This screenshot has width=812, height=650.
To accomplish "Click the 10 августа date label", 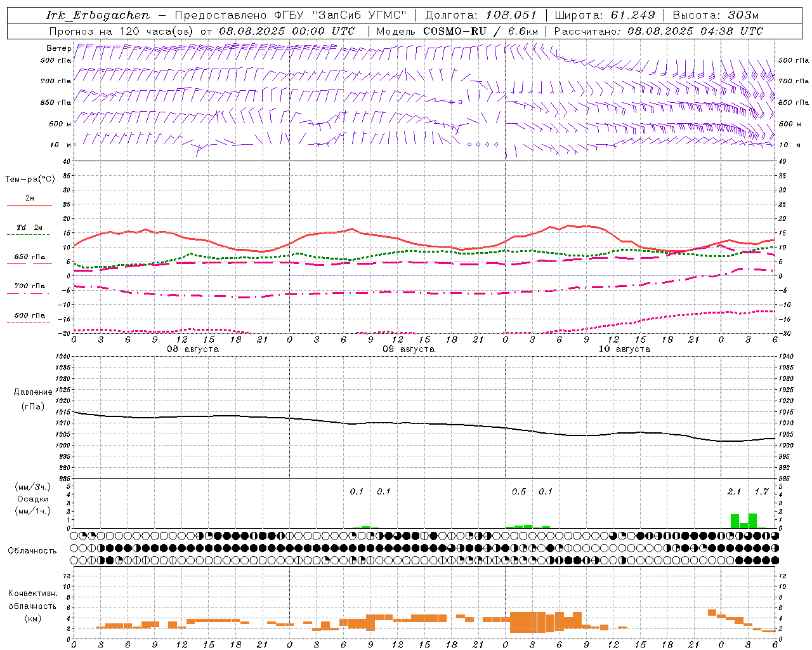I will [624, 349].
